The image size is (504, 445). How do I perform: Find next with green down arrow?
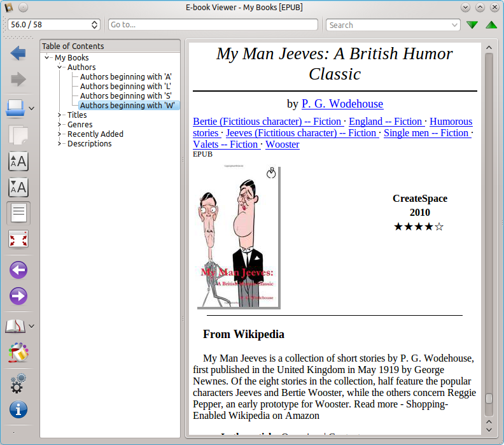[x=472, y=25]
